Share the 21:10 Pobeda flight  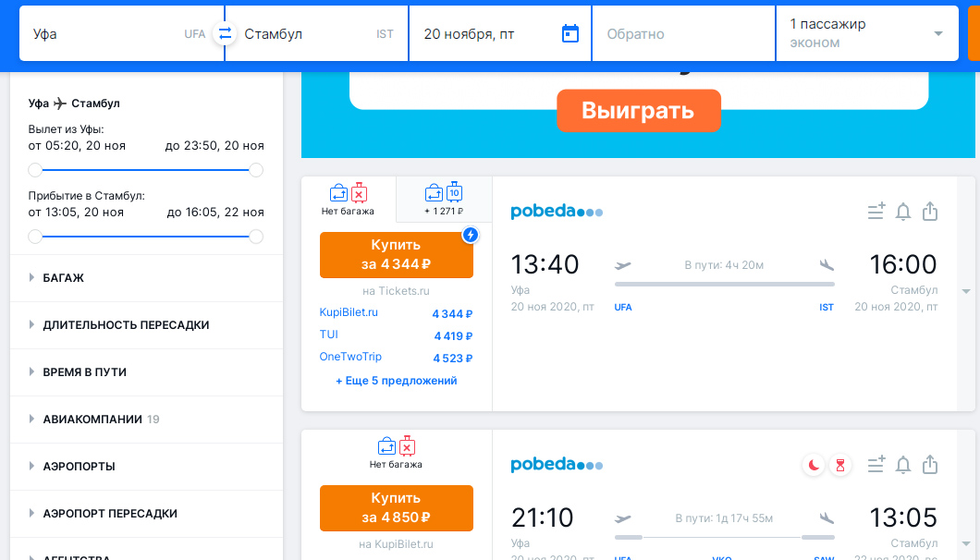[x=930, y=465]
